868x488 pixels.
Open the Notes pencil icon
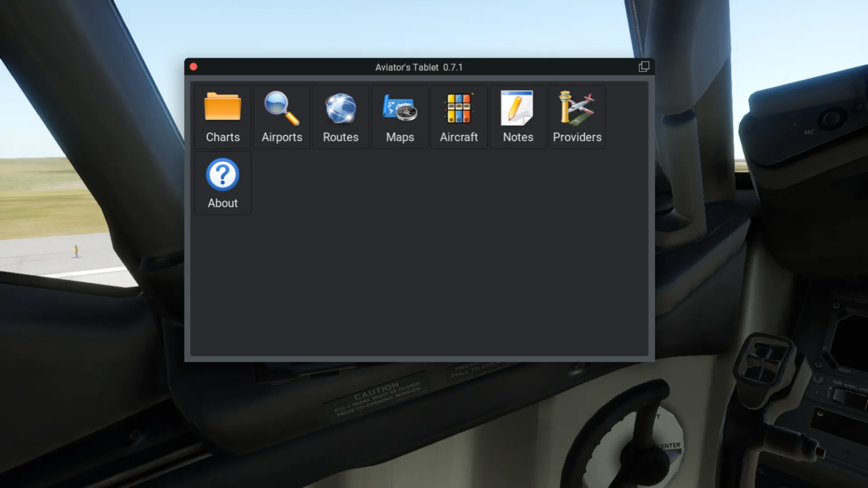click(518, 108)
